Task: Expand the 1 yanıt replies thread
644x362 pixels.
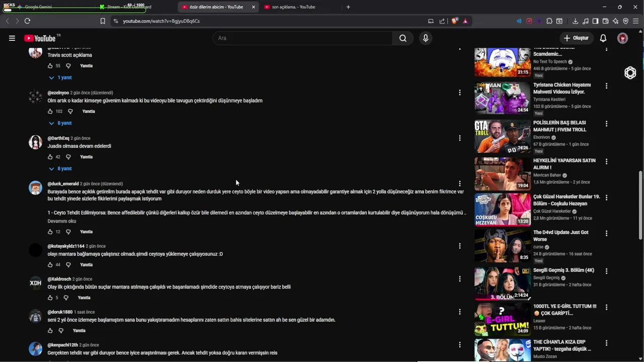Action: [60, 77]
